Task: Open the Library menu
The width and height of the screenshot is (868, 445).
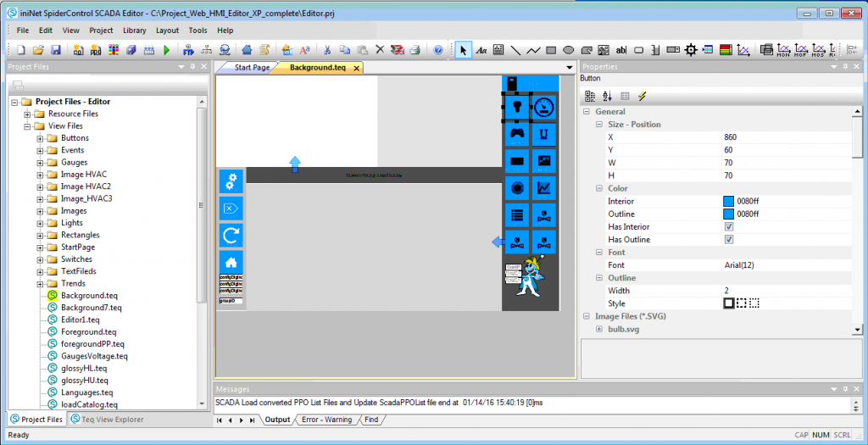Action: coord(134,30)
